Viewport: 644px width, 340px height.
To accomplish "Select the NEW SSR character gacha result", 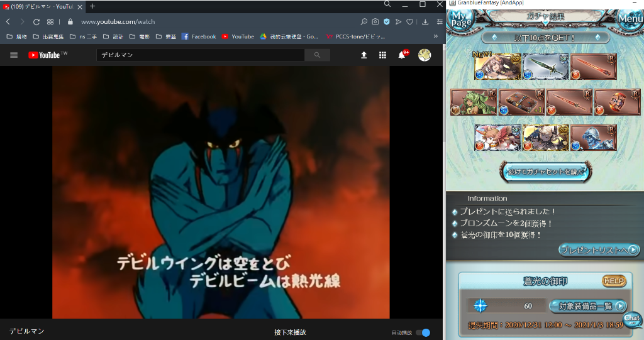I will [497, 67].
